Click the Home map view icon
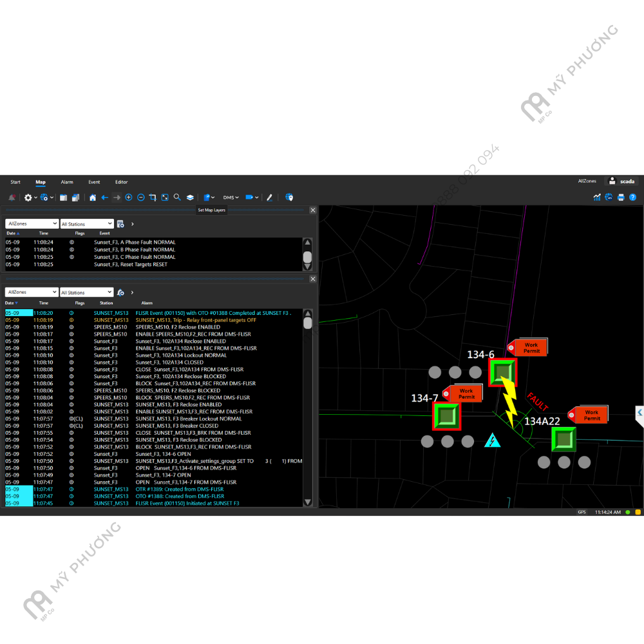 [x=93, y=198]
